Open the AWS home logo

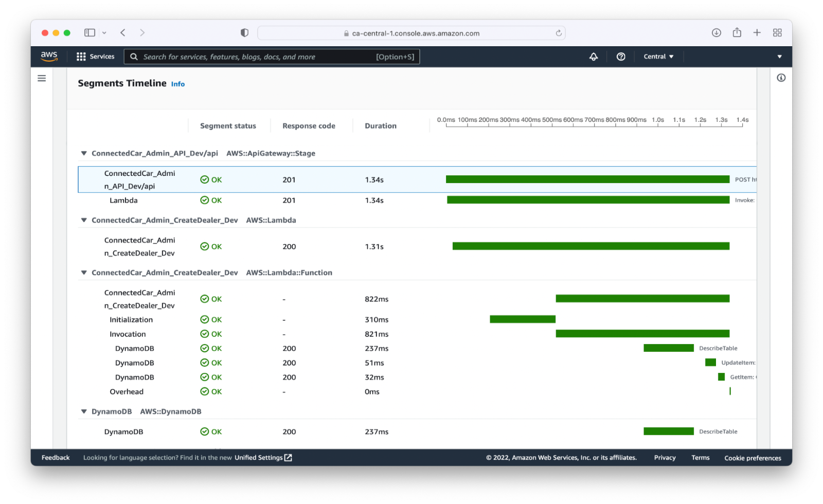pyautogui.click(x=49, y=57)
